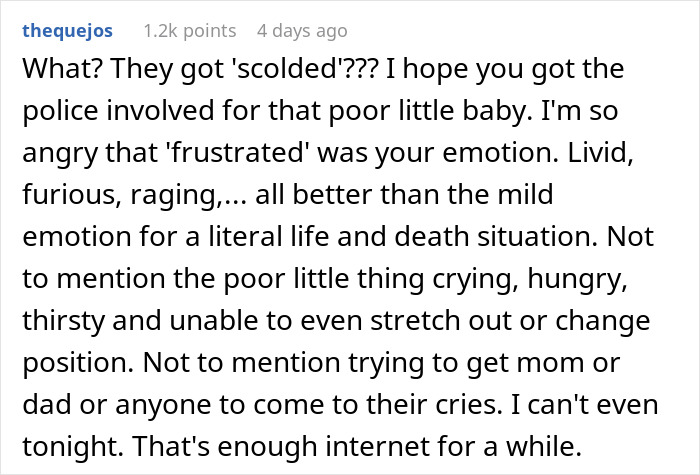Click the word 'position' at line start
This screenshot has width=700, height=475.
73,363
